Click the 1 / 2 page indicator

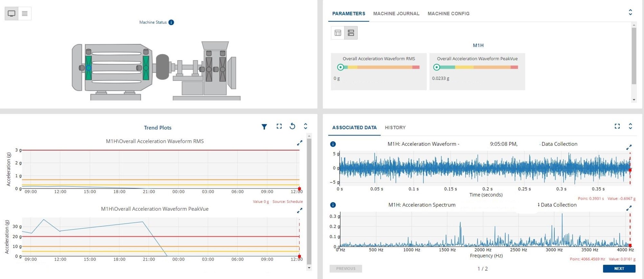pos(482,269)
